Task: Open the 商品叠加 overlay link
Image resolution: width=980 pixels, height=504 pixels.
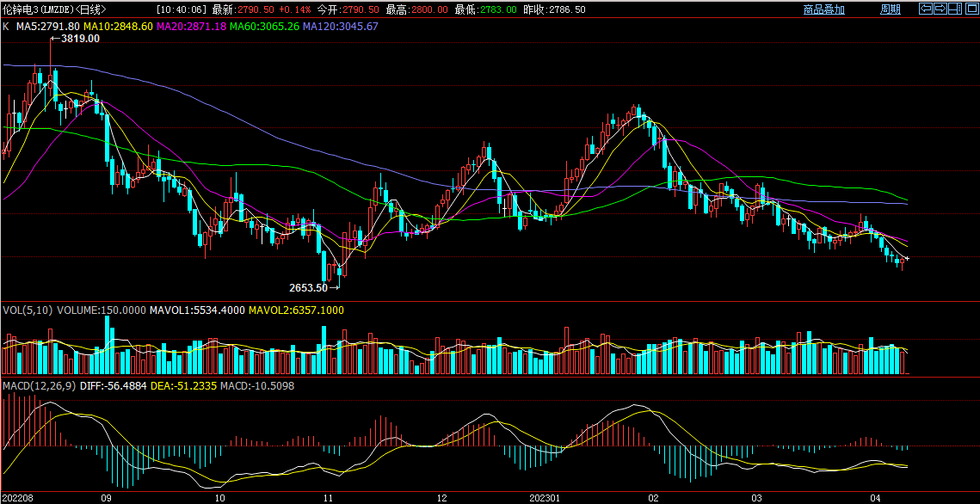Action: pos(823,9)
